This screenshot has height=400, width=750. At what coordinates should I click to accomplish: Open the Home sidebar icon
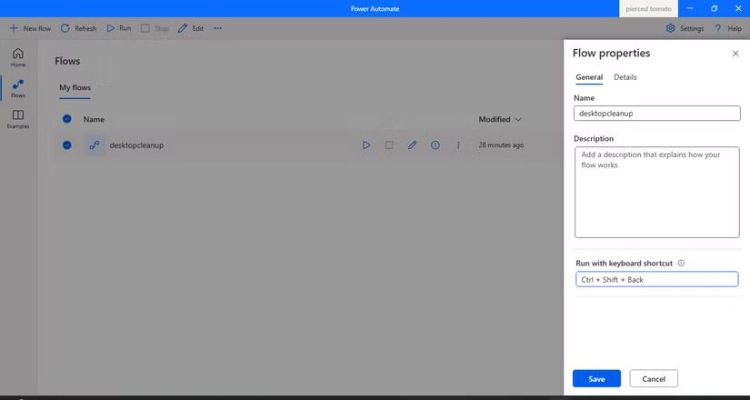pos(18,54)
